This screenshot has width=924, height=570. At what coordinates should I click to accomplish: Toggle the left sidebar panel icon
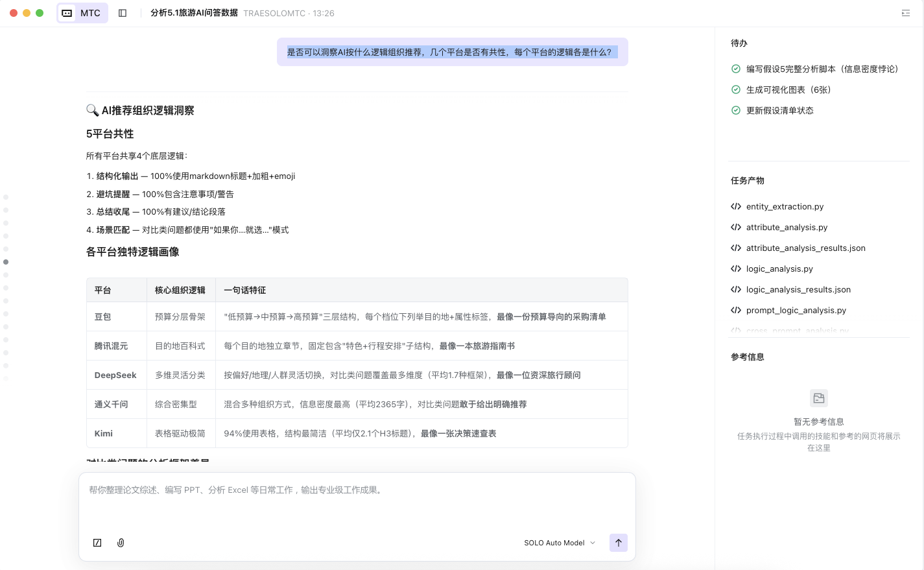[123, 13]
